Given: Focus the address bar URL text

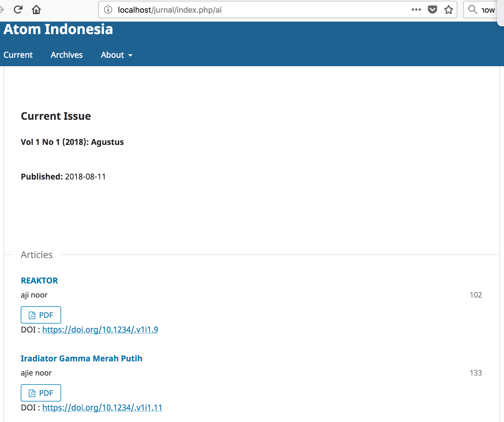Looking at the screenshot, I should coord(170,10).
